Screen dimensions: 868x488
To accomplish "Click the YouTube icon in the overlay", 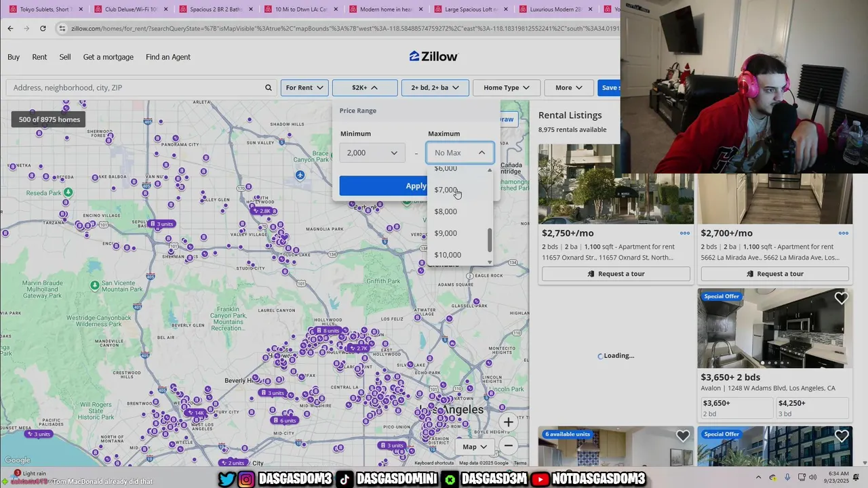I will click(x=540, y=479).
